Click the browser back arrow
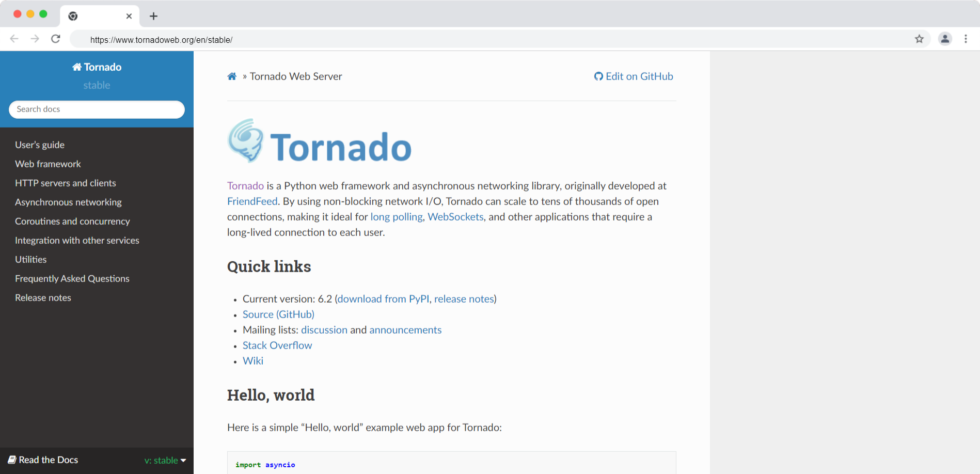This screenshot has height=474, width=980. pos(14,39)
